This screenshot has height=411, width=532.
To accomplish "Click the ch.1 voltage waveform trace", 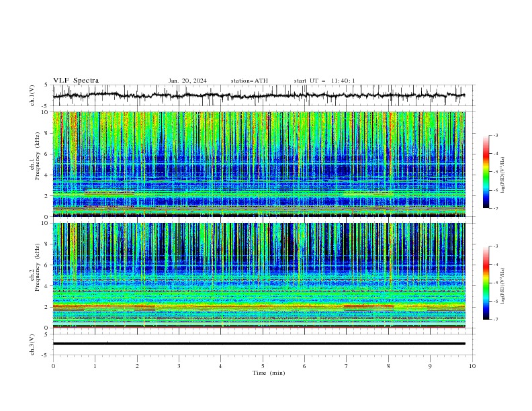I will coord(259,95).
